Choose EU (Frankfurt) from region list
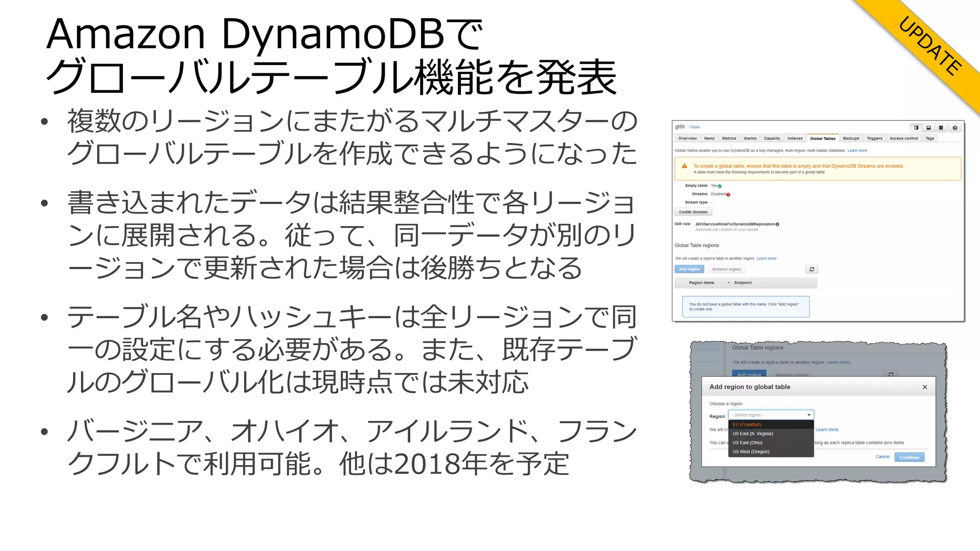 pos(771,425)
